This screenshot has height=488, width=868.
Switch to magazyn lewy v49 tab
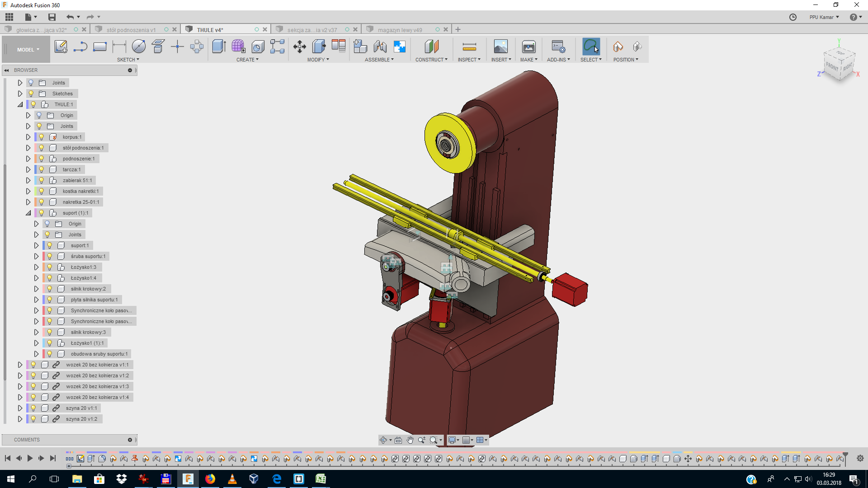point(400,30)
